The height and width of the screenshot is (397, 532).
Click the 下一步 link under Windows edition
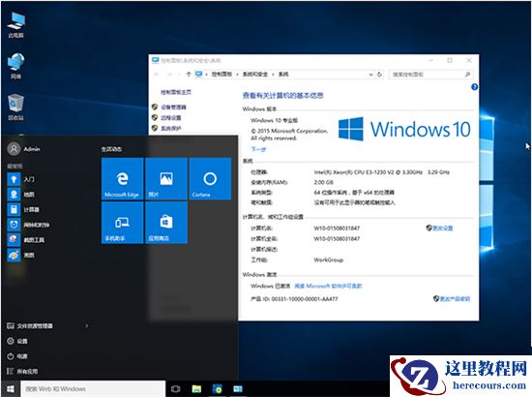(258, 149)
